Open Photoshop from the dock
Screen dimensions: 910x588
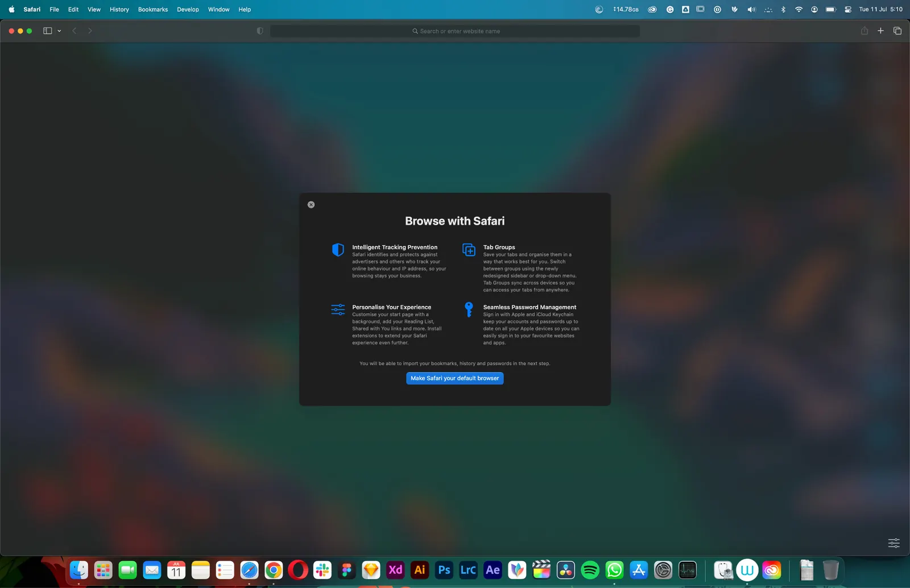click(x=444, y=570)
